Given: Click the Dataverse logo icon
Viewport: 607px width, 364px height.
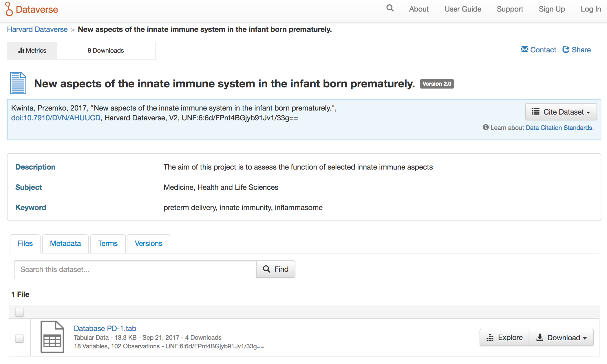Looking at the screenshot, I should pyautogui.click(x=9, y=9).
